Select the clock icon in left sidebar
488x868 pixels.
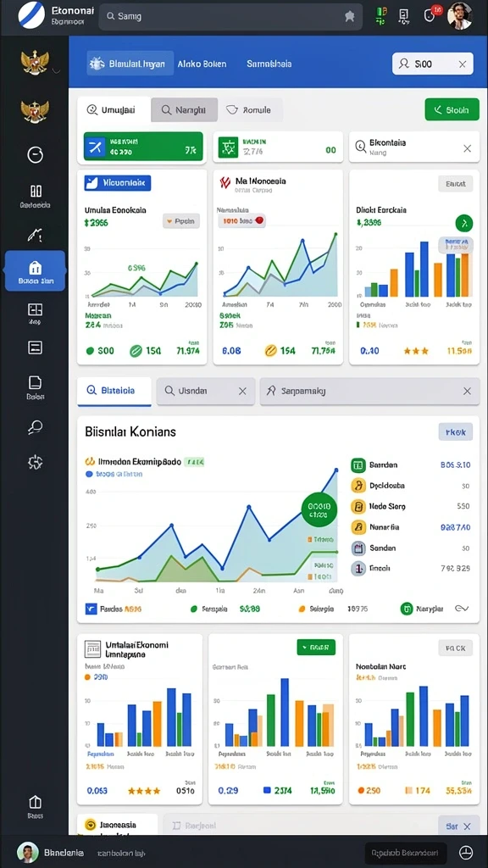(36, 156)
